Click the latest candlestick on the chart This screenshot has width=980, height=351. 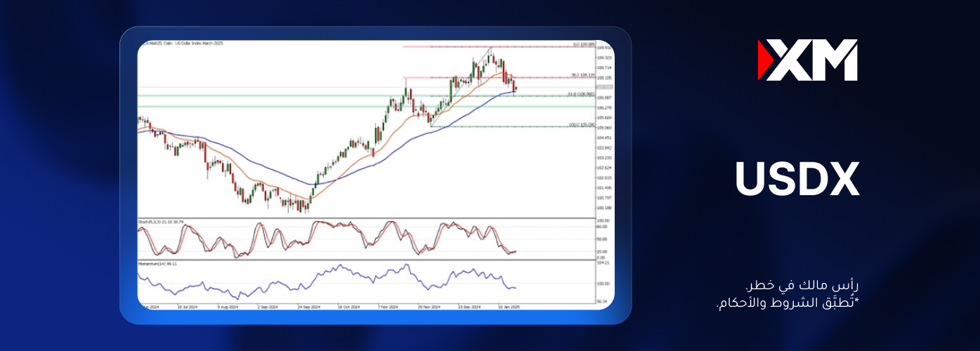(516, 87)
